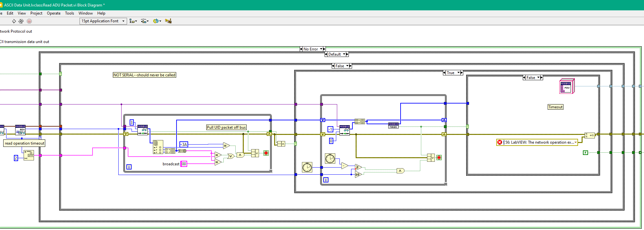Click the Run Continuously button

point(21,21)
